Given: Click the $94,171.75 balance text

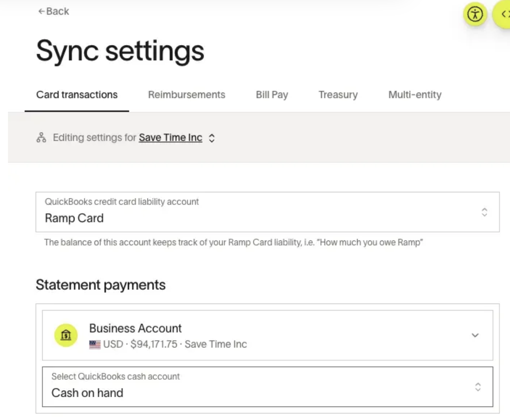Looking at the screenshot, I should (x=154, y=344).
